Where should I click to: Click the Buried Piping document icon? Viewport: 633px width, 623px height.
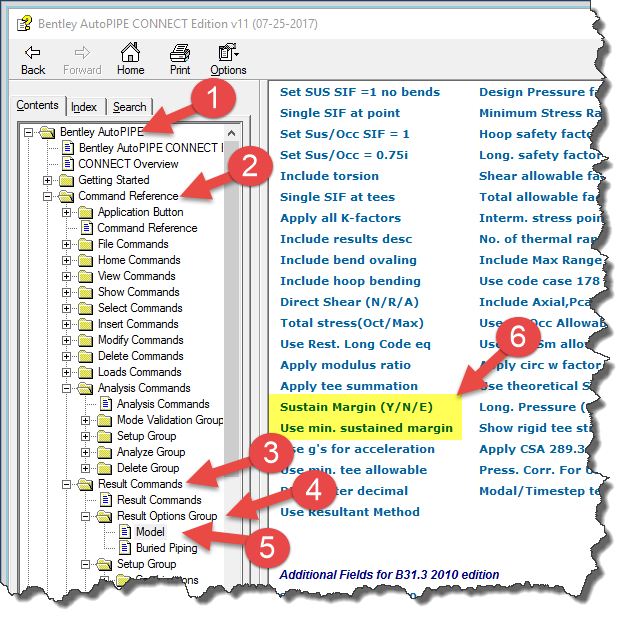point(125,548)
